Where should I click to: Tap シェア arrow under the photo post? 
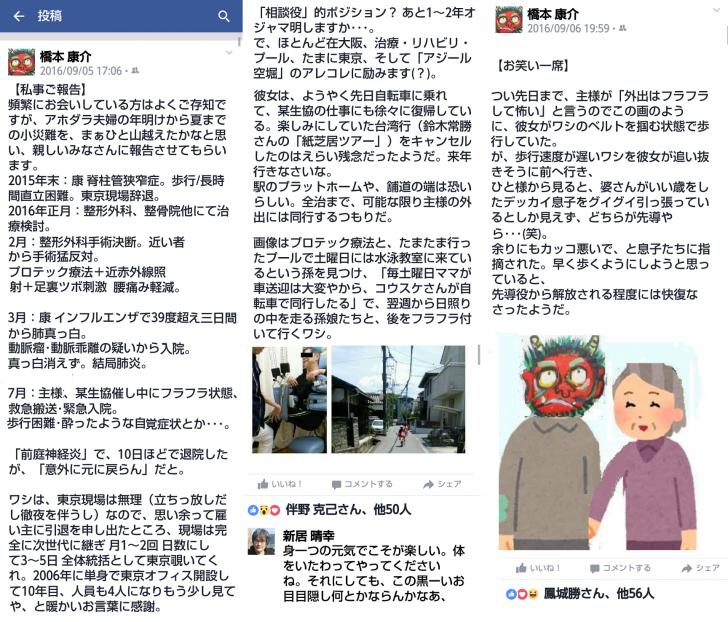(442, 484)
